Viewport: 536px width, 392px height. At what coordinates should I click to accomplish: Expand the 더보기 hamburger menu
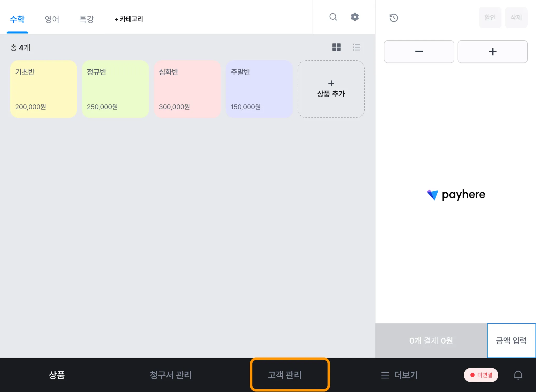tap(399, 375)
